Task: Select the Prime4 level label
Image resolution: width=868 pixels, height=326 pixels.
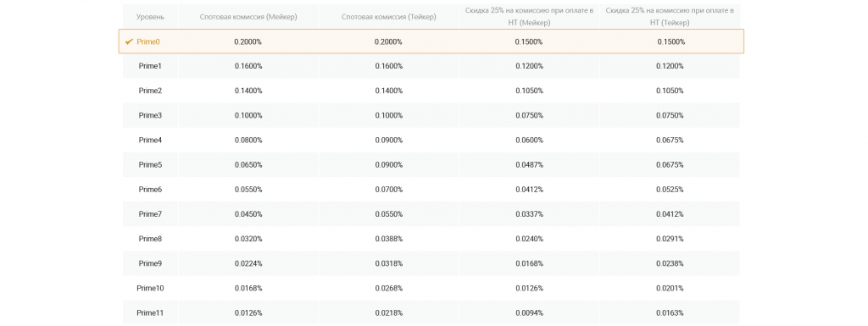Action: click(x=150, y=141)
